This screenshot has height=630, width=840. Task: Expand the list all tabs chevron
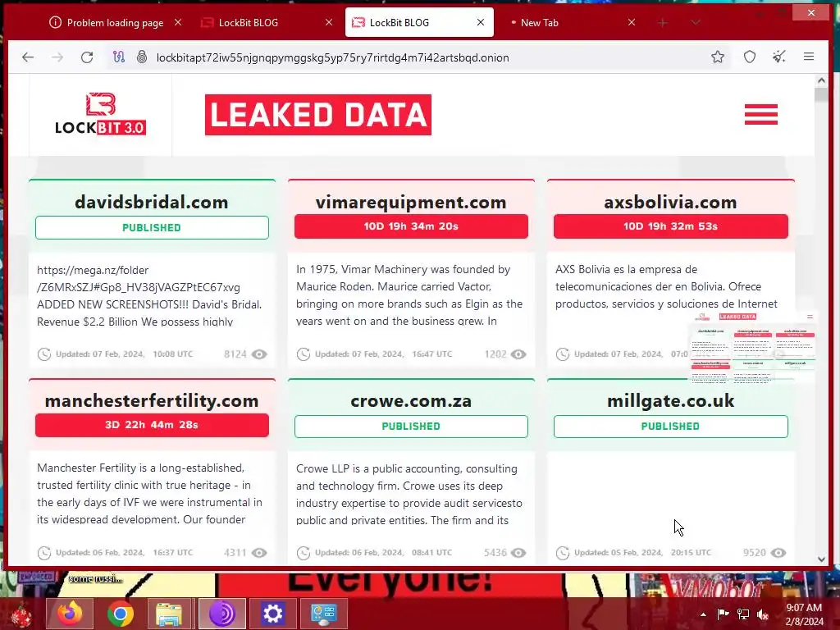click(696, 22)
